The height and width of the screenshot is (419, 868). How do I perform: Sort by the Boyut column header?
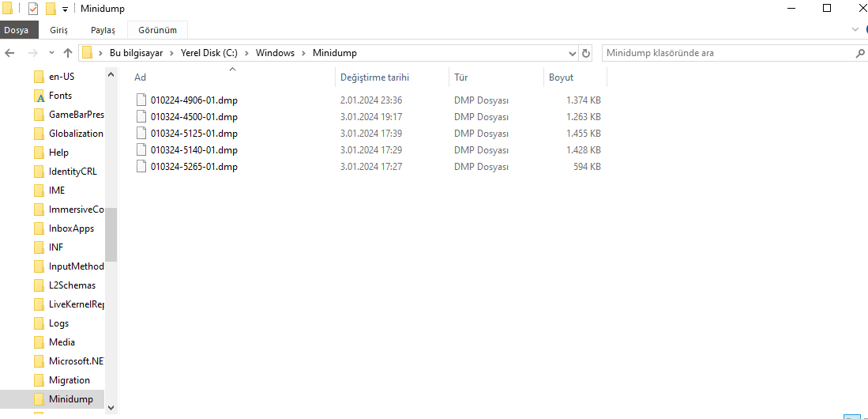[x=575, y=77]
